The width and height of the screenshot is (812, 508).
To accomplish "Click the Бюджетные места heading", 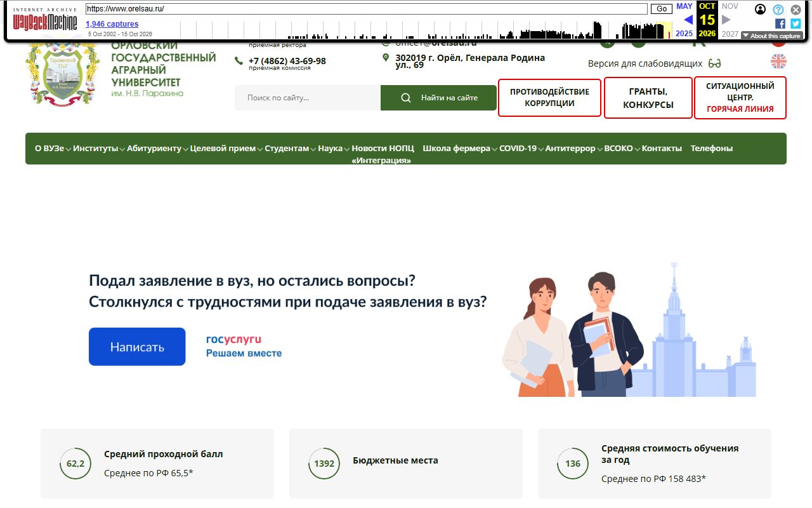I will (x=395, y=460).
